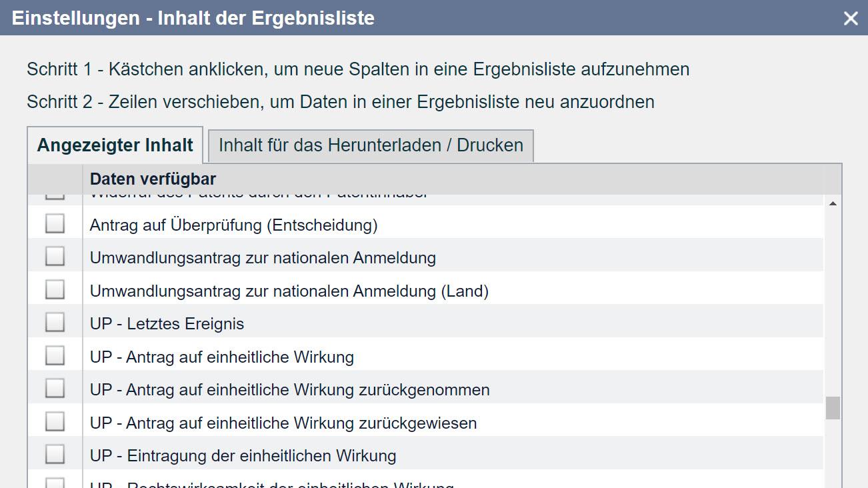This screenshot has width=868, height=488.
Task: Select the UP - Antrag auf einheitliche Wirkung checkbox
Action: point(55,356)
